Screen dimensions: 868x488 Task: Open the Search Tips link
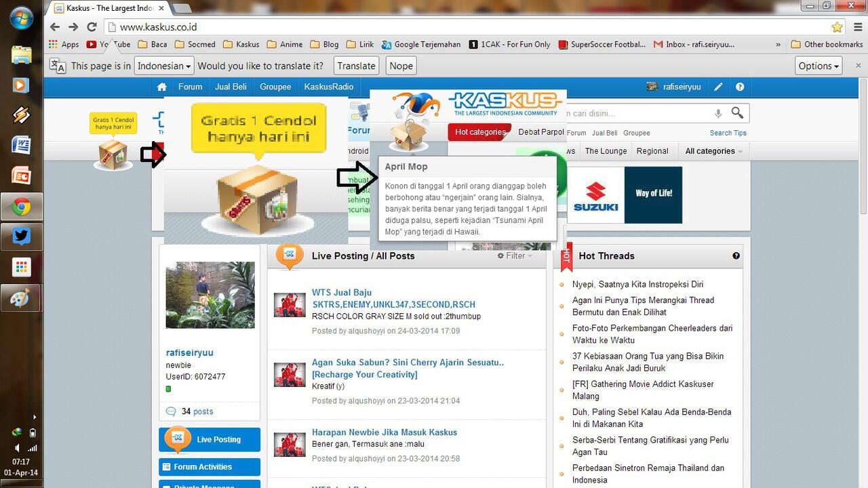pyautogui.click(x=728, y=133)
